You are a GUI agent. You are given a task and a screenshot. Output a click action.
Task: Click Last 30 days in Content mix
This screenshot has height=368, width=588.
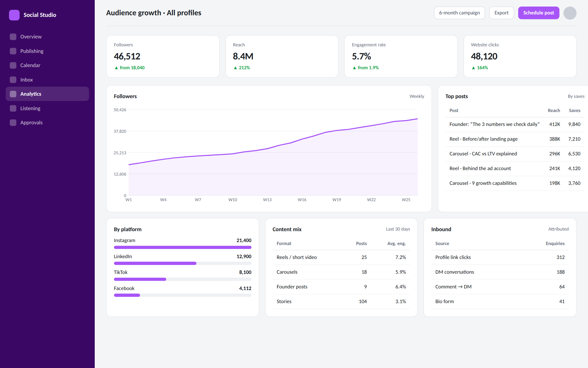[x=398, y=229]
